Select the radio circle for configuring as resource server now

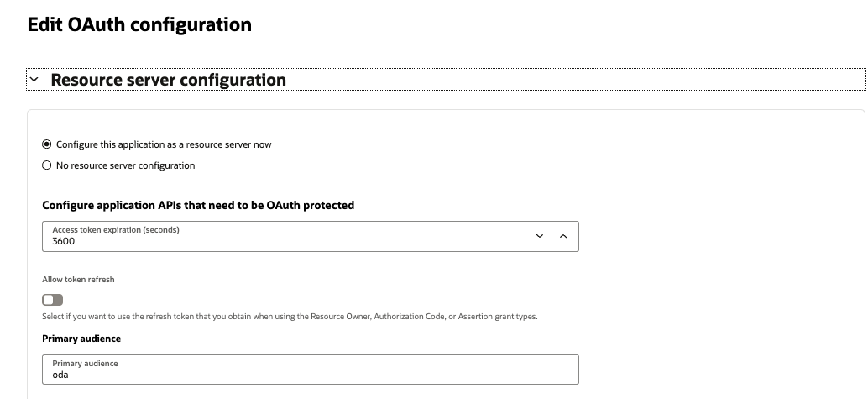point(47,144)
